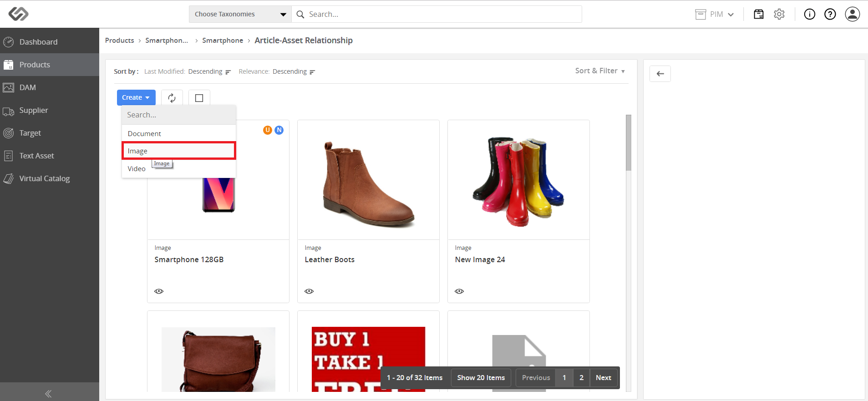Open the settings gear icon

coord(779,14)
